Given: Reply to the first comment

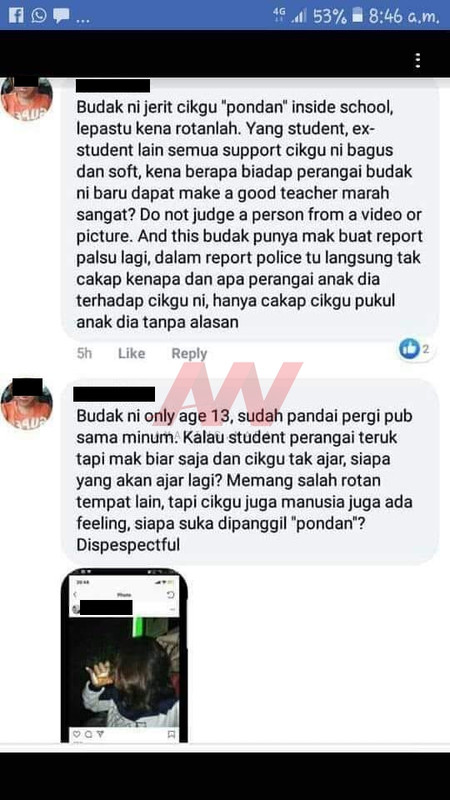Looking at the screenshot, I should coord(189,353).
